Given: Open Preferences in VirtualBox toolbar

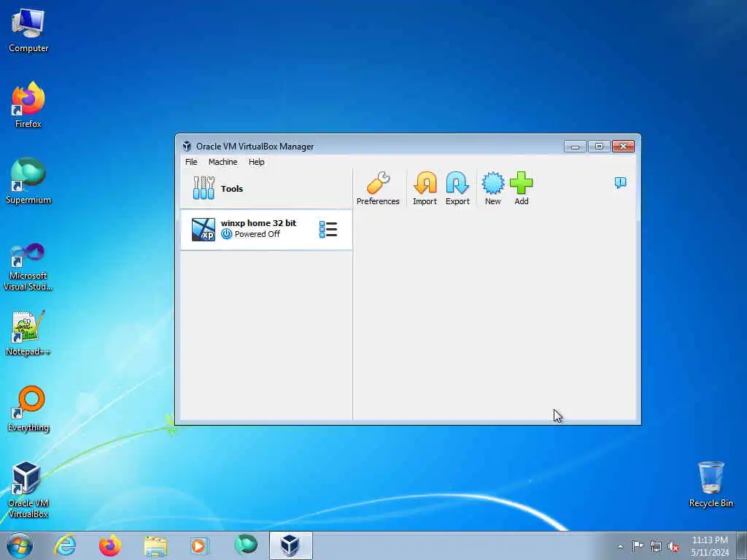Looking at the screenshot, I should 378,189.
